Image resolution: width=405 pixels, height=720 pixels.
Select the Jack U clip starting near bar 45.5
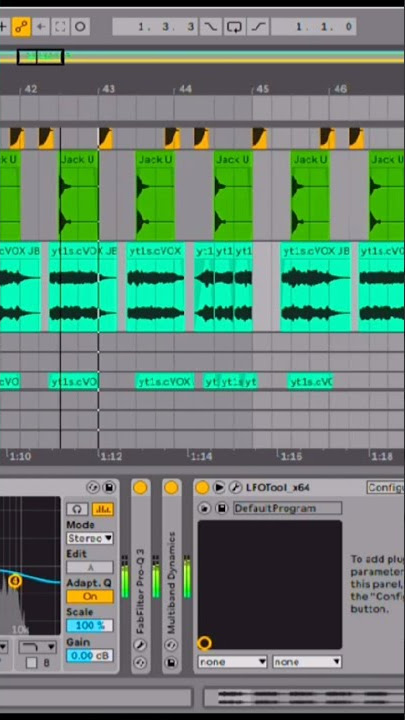click(310, 196)
